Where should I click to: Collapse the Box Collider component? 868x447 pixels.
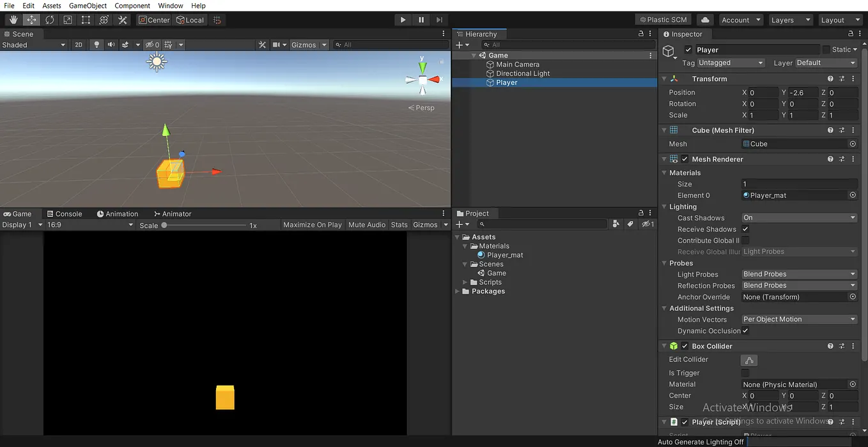(x=664, y=345)
